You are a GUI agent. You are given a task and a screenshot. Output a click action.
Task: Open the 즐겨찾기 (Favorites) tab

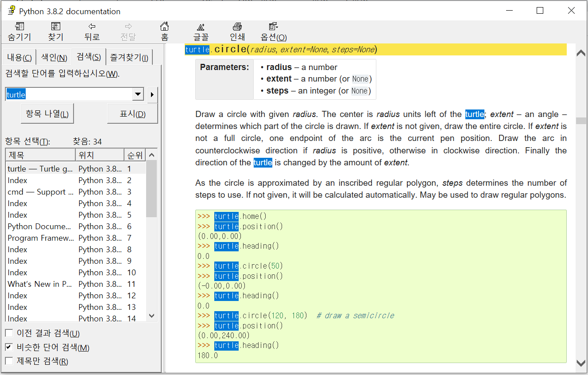[130, 57]
